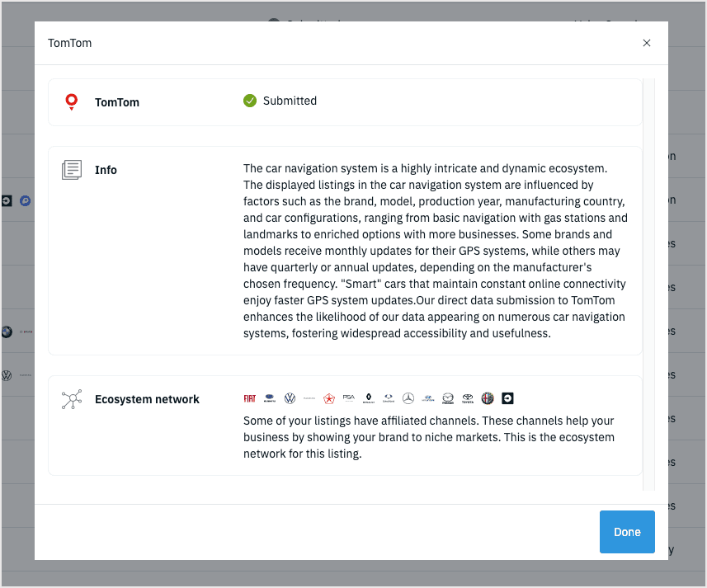This screenshot has height=588, width=707.
Task: Click the Fiat logo in Ecosystem network
Action: (250, 398)
